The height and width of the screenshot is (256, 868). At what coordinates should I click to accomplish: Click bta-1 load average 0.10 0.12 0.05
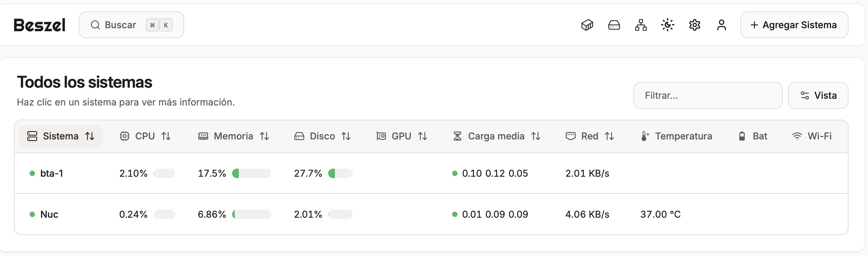[495, 173]
